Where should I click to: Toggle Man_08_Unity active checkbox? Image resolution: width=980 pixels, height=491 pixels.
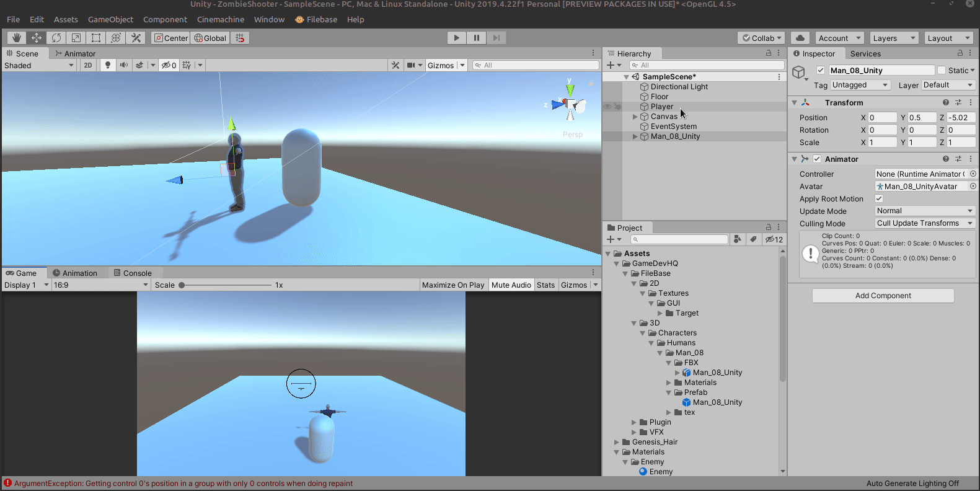[x=821, y=70]
